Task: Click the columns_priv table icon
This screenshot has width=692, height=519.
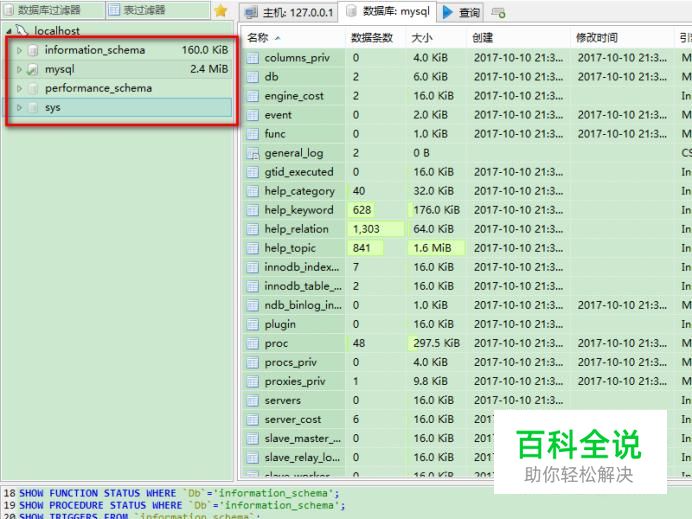Action: click(253, 58)
